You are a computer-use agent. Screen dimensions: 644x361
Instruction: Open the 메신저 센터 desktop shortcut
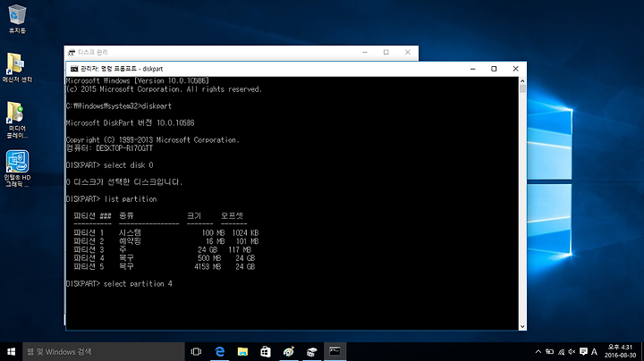(x=17, y=67)
